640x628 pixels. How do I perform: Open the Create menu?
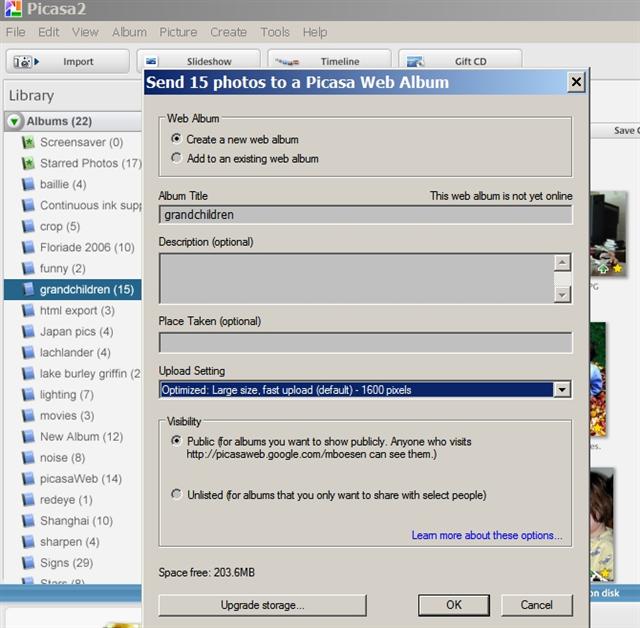[229, 32]
